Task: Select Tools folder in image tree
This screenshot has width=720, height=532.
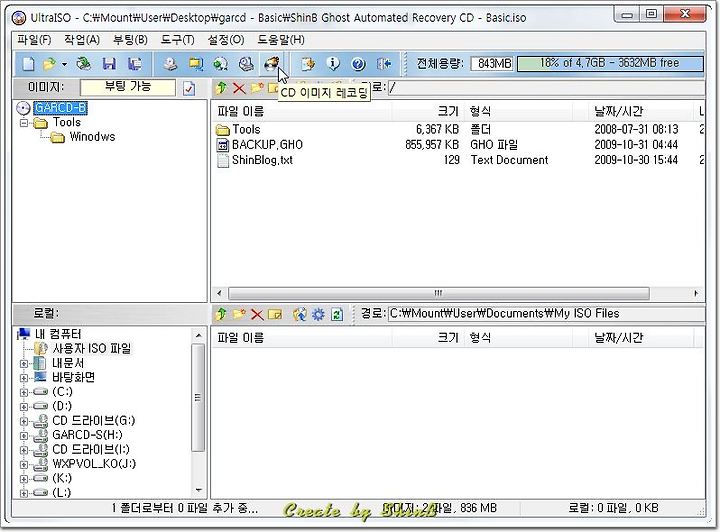Action: pyautogui.click(x=67, y=123)
